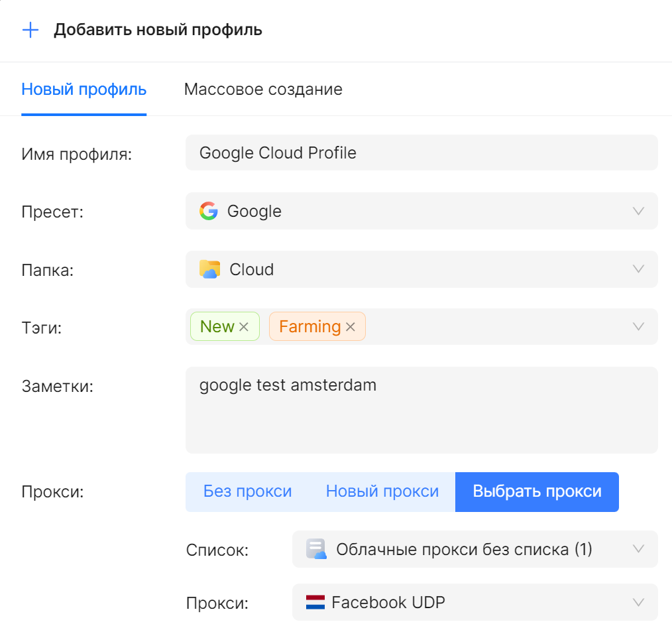
Task: Select the Выбрать прокси option
Action: (x=537, y=491)
